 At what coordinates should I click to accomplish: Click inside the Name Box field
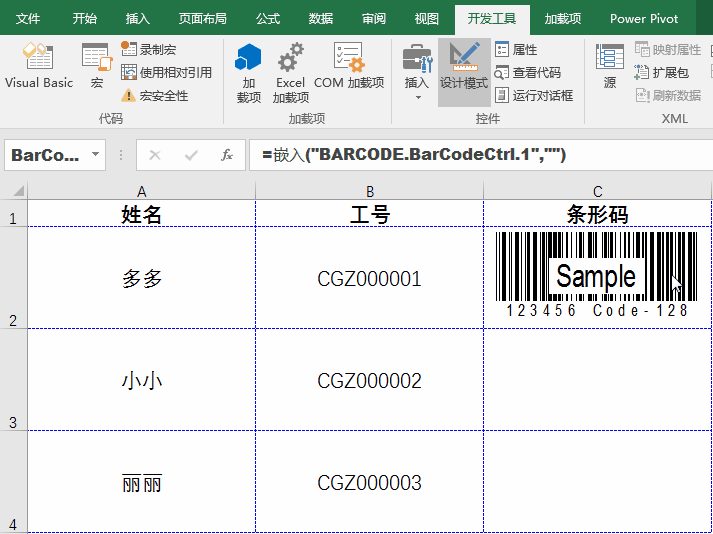45,155
